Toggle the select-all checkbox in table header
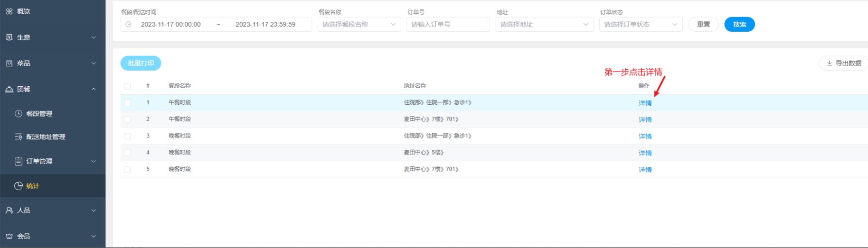868x248 pixels. pyautogui.click(x=127, y=86)
